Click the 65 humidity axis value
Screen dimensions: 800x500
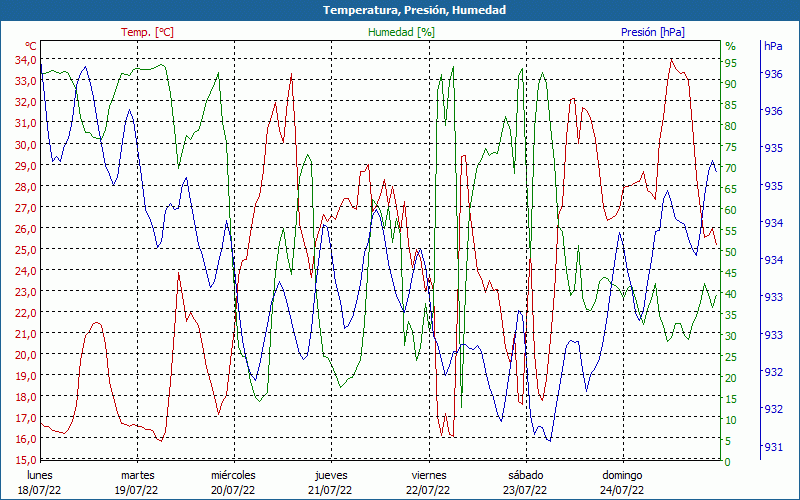coord(731,189)
